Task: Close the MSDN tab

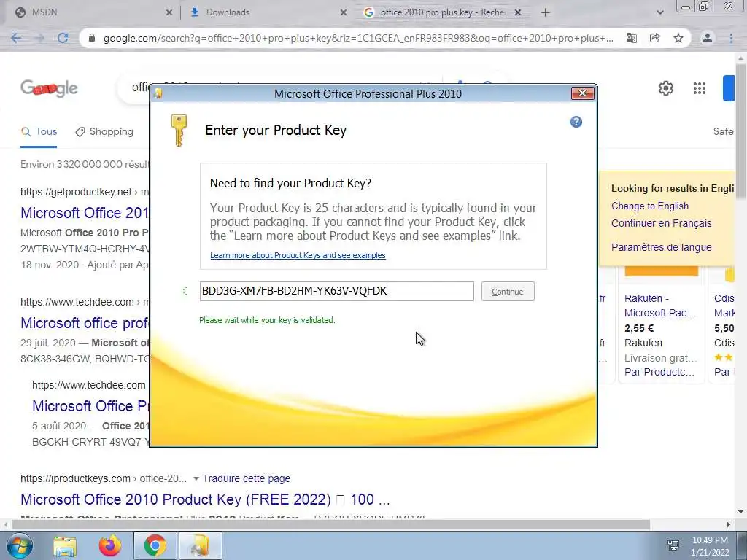Action: (169, 13)
